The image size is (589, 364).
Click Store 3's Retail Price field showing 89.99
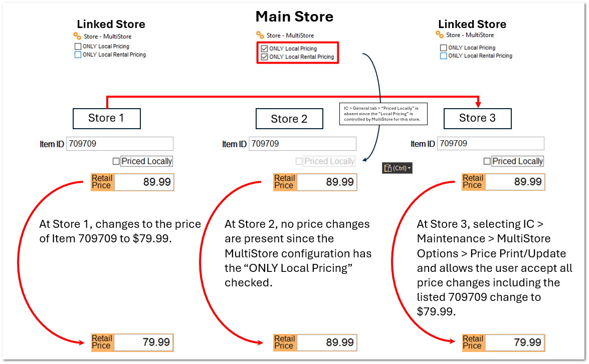click(515, 182)
